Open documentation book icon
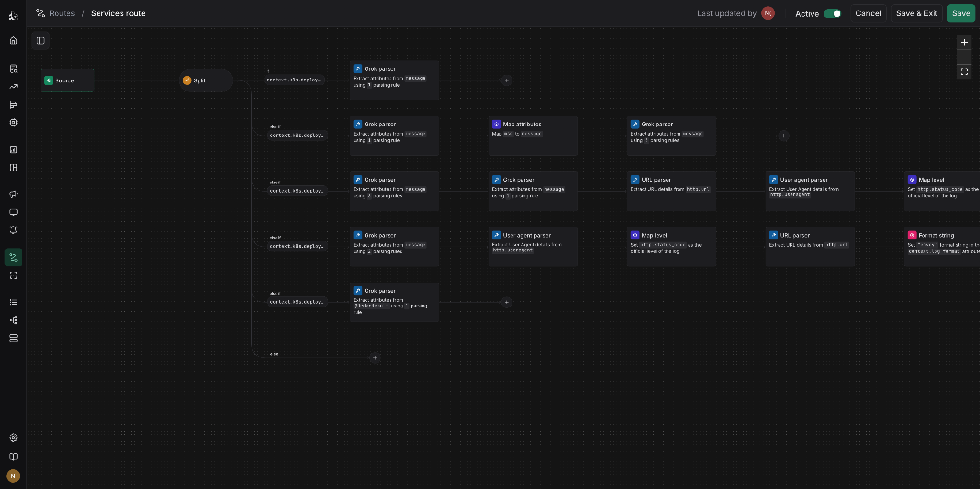 coord(13,457)
